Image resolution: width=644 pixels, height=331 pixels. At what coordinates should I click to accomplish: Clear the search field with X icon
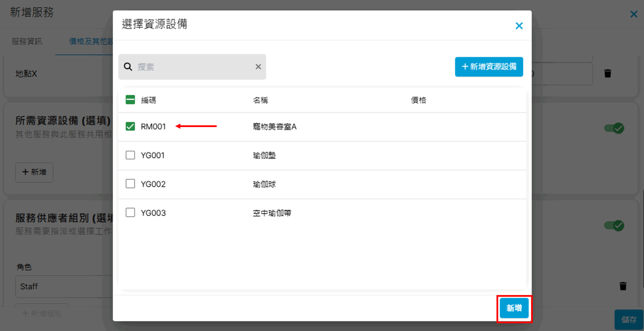click(258, 67)
